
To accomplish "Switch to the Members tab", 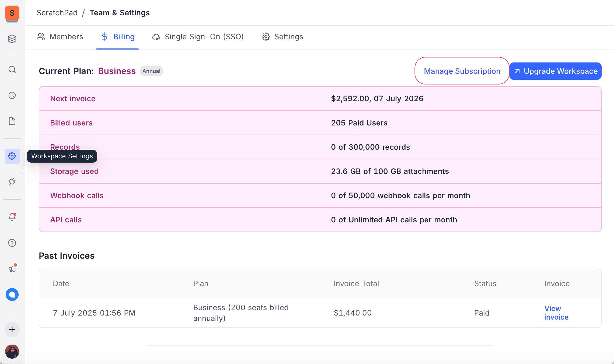I will pyautogui.click(x=60, y=37).
